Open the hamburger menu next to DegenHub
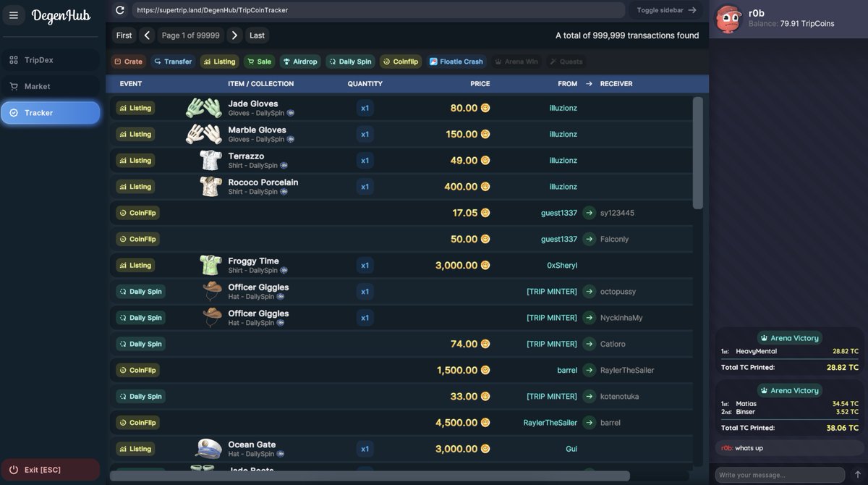This screenshot has height=485, width=868. [14, 15]
